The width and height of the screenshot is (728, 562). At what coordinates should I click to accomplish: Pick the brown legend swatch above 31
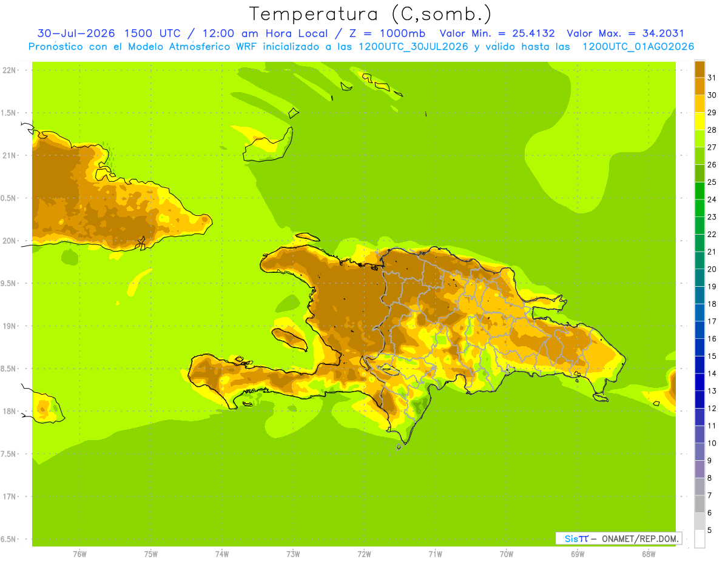[x=699, y=70]
